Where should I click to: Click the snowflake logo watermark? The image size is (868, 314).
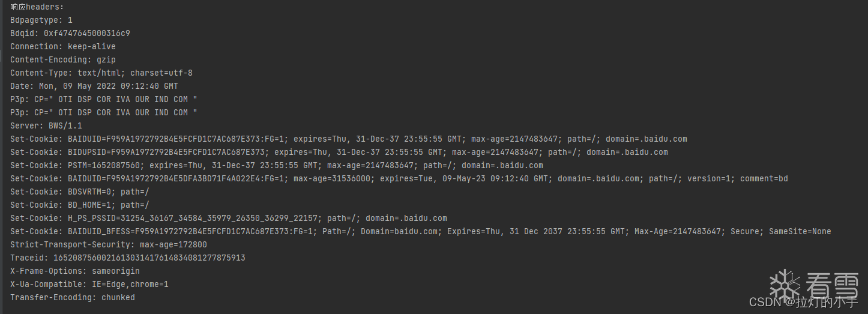point(785,284)
